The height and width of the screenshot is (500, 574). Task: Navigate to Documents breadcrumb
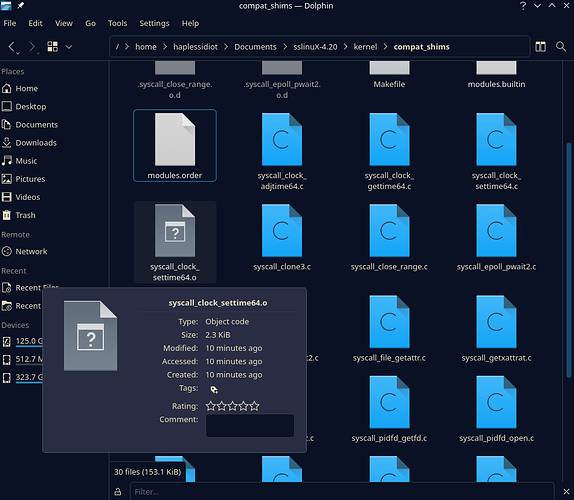(x=255, y=47)
